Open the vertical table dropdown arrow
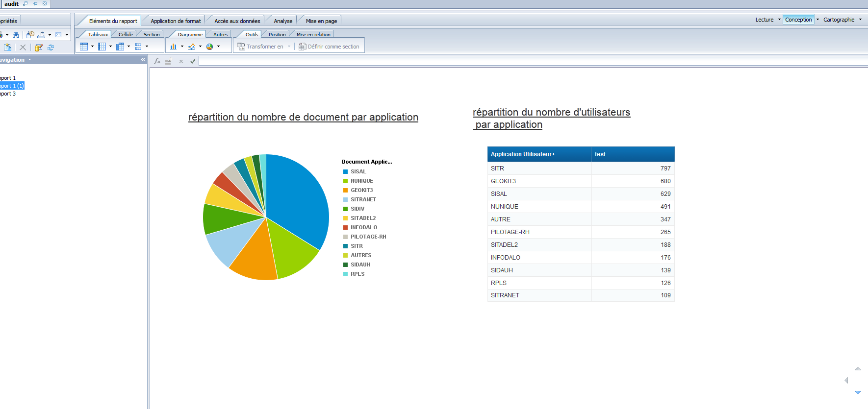The width and height of the screenshot is (868, 409). tap(92, 47)
